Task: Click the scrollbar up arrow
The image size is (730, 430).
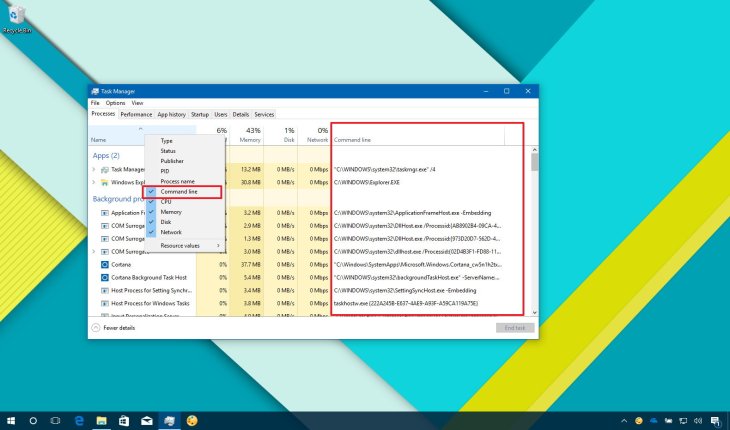Action: coord(534,150)
